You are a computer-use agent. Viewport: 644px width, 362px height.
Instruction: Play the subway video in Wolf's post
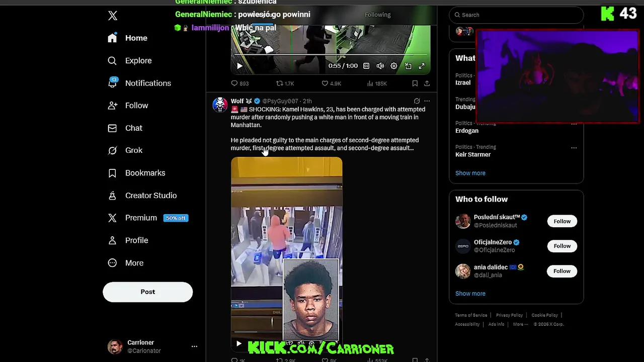coord(239,344)
